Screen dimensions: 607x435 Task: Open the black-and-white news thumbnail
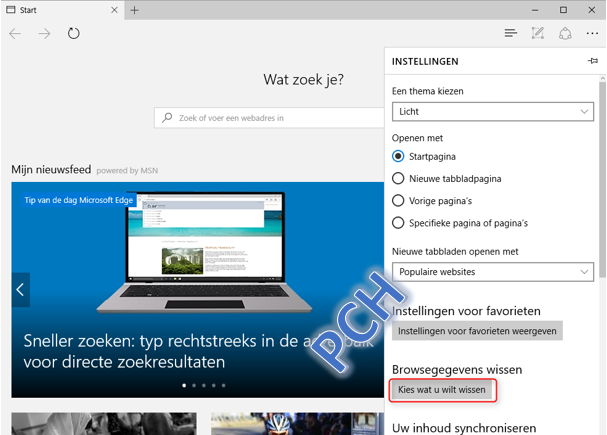pos(104,423)
